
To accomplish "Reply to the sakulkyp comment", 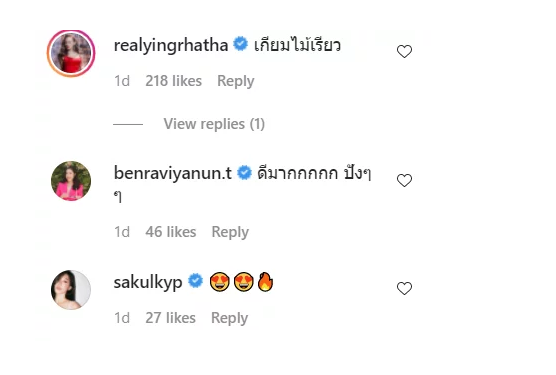I will pyautogui.click(x=229, y=318).
